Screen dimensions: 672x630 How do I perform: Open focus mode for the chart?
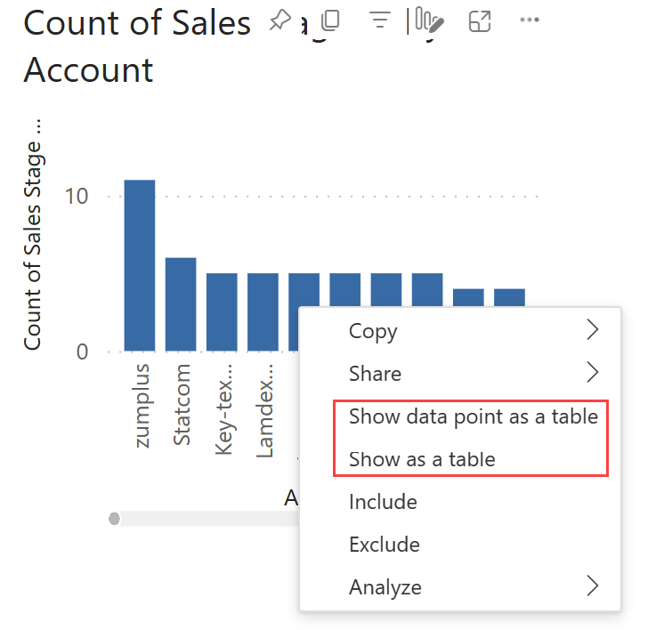pyautogui.click(x=480, y=20)
